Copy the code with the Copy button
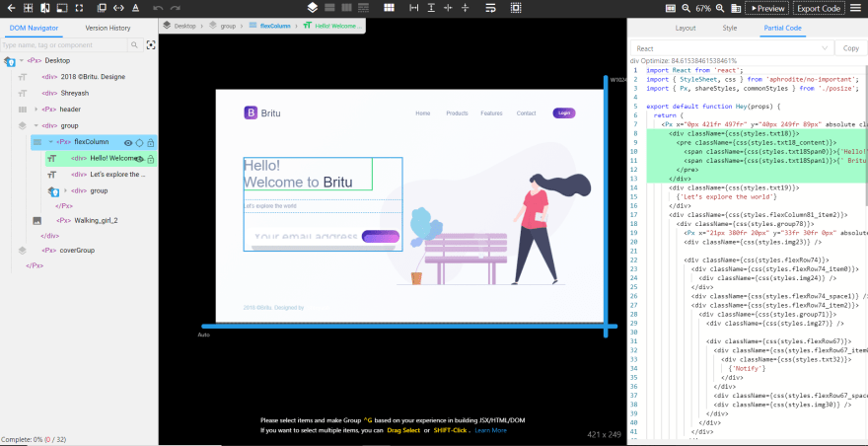 click(851, 48)
